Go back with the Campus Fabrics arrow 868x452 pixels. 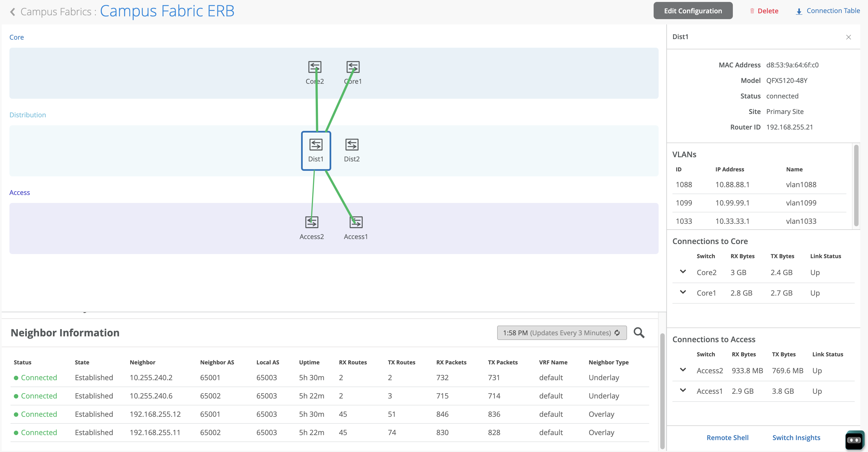tap(13, 12)
